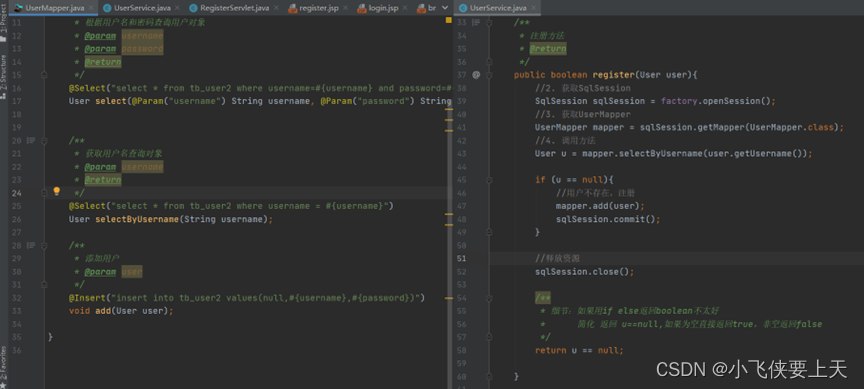Screen dimensions: 864x389
Task: Click the yellow inspection warning indicator square
Action: click(x=450, y=21)
